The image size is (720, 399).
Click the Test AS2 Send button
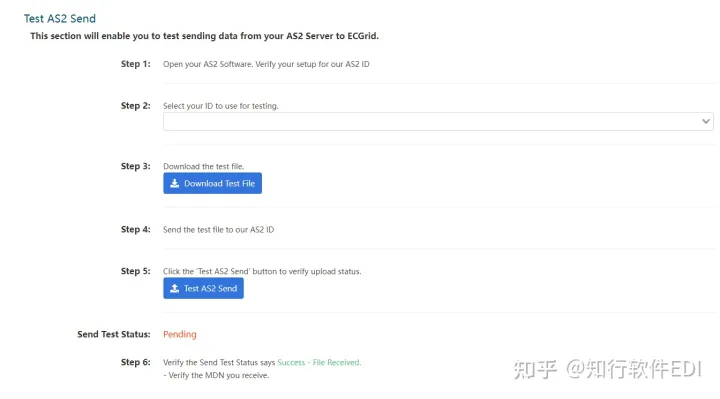[203, 288]
